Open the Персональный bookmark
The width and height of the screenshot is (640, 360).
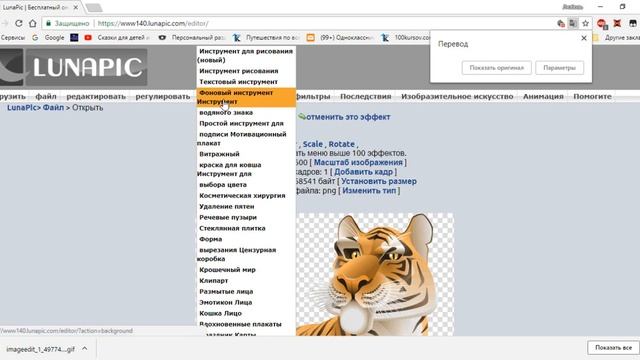[192, 38]
